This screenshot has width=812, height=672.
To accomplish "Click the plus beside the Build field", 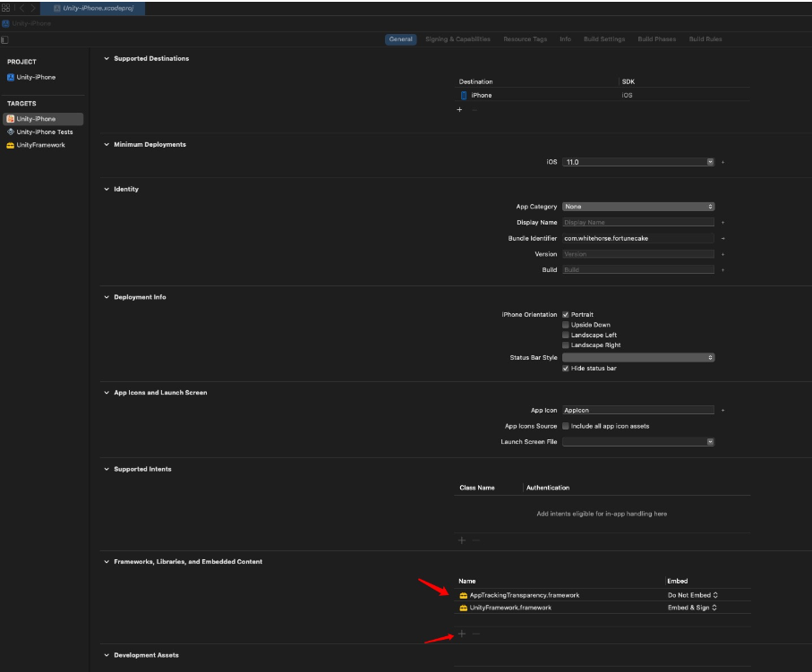I will coord(723,269).
